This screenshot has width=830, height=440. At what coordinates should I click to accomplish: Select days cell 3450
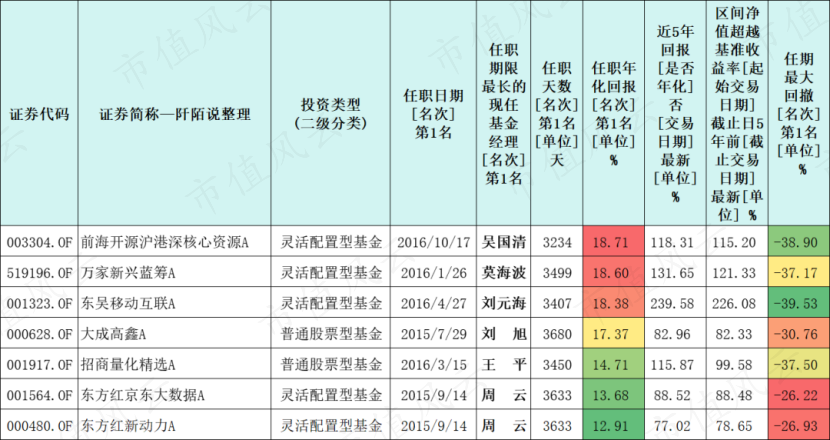pos(557,364)
